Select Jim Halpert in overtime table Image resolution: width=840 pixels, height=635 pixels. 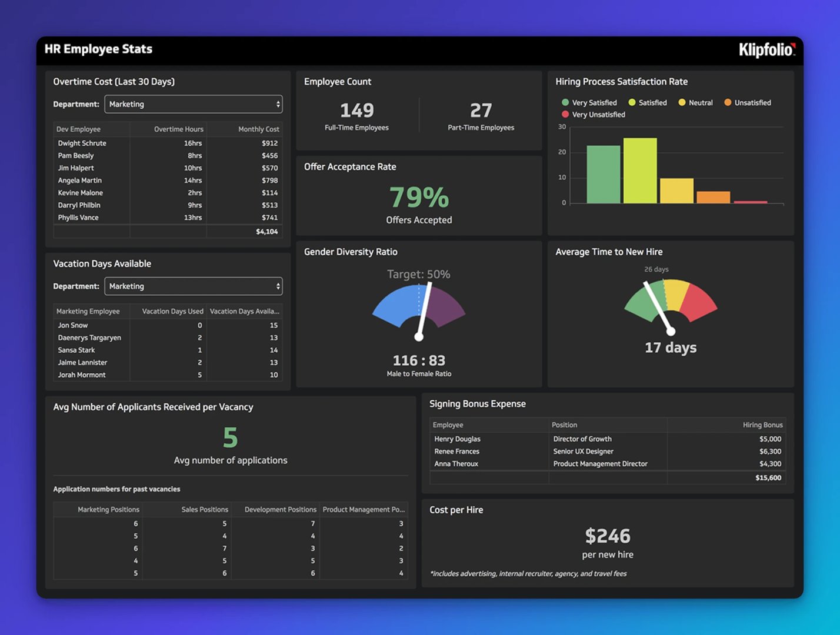(x=168, y=168)
